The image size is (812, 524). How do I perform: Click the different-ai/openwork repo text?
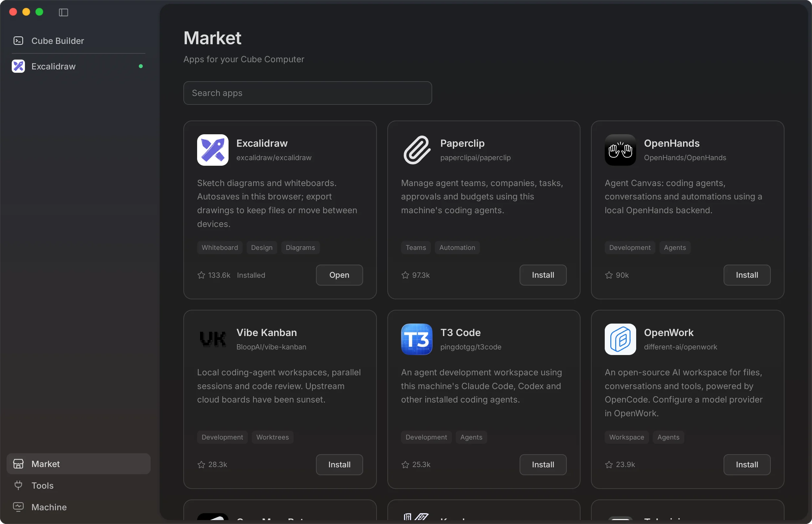(x=680, y=347)
